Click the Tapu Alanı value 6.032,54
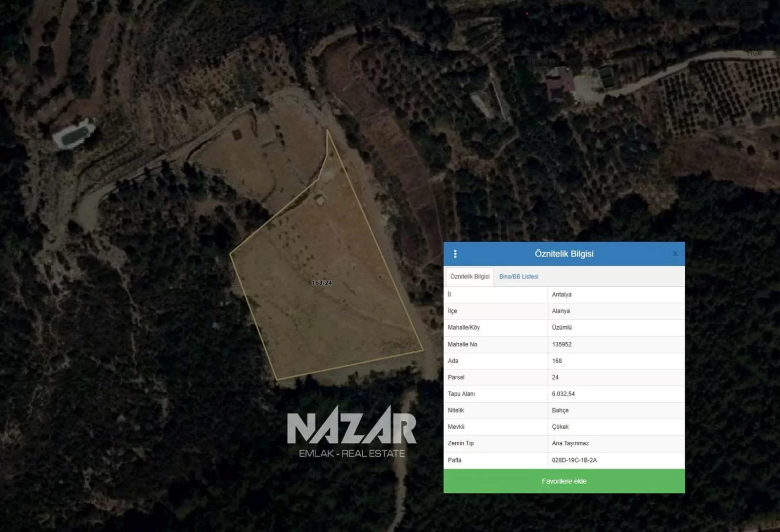 [563, 394]
